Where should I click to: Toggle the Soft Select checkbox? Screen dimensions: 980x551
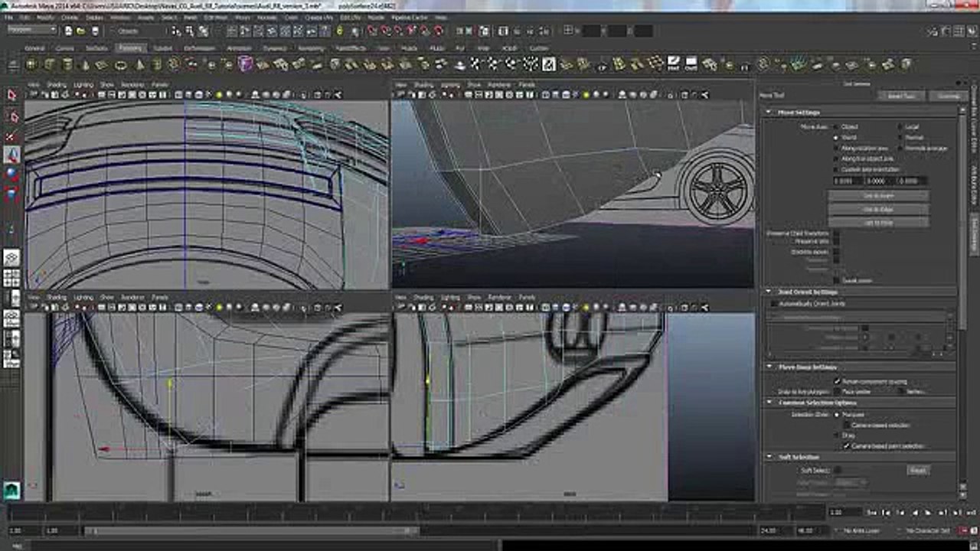tap(837, 470)
